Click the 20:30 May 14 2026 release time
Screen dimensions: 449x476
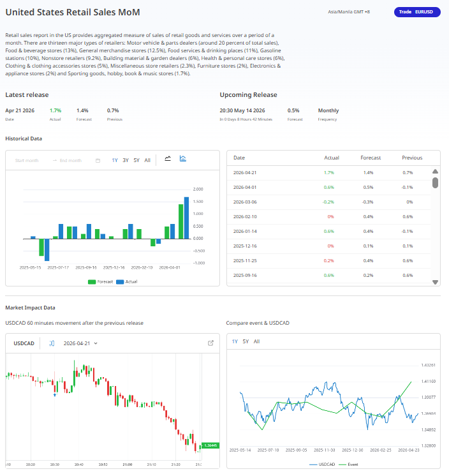(x=242, y=110)
